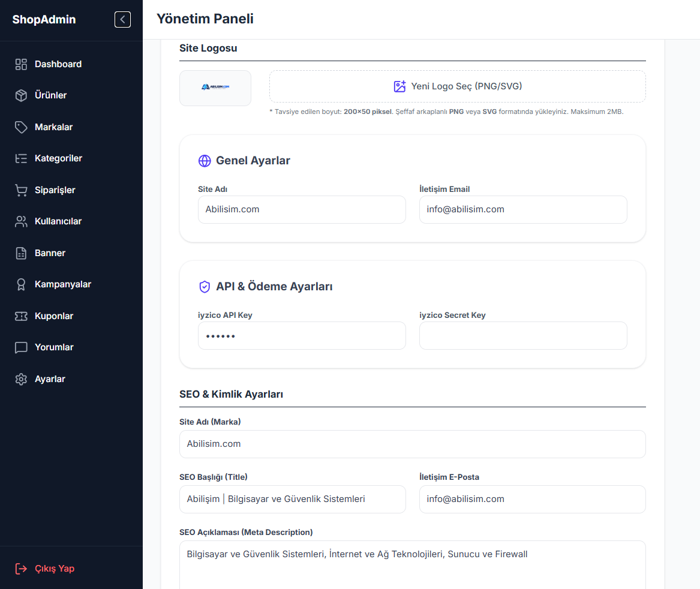This screenshot has height=589, width=700.
Task: Click the Markalar tag icon
Action: (x=21, y=127)
